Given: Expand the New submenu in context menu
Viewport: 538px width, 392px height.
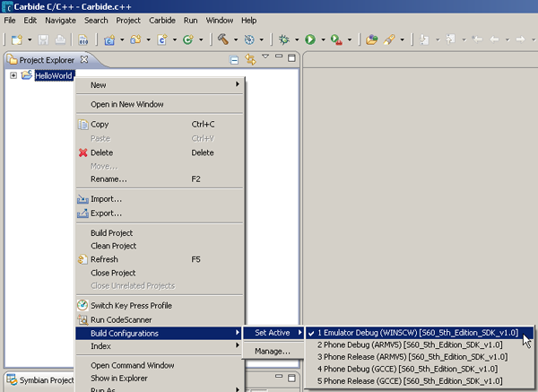Looking at the screenshot, I should 160,85.
